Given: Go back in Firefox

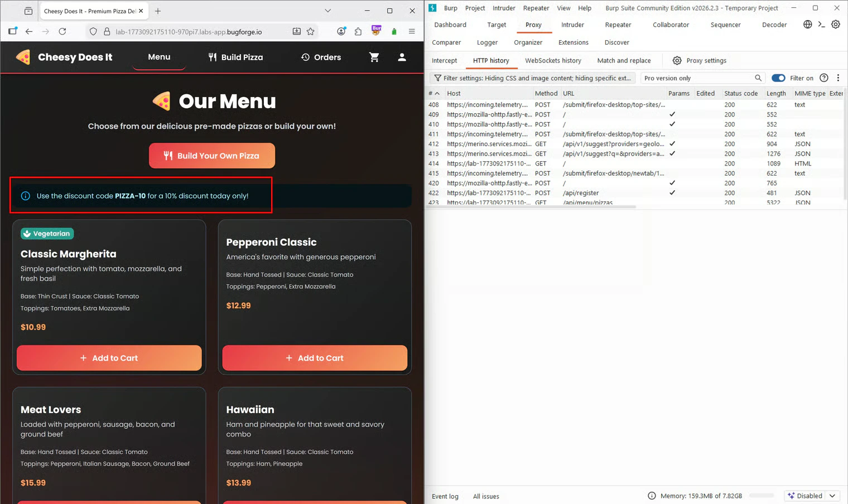Looking at the screenshot, I should (29, 31).
